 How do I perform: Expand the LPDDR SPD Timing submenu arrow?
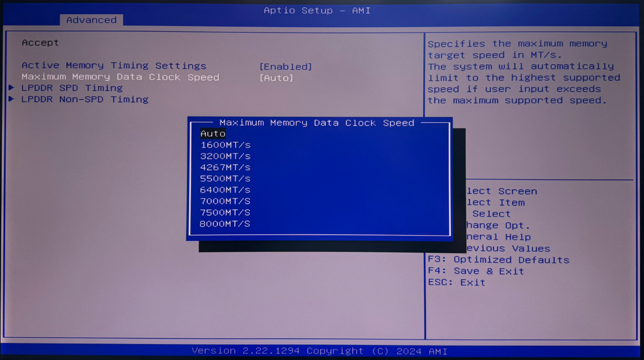coord(11,88)
